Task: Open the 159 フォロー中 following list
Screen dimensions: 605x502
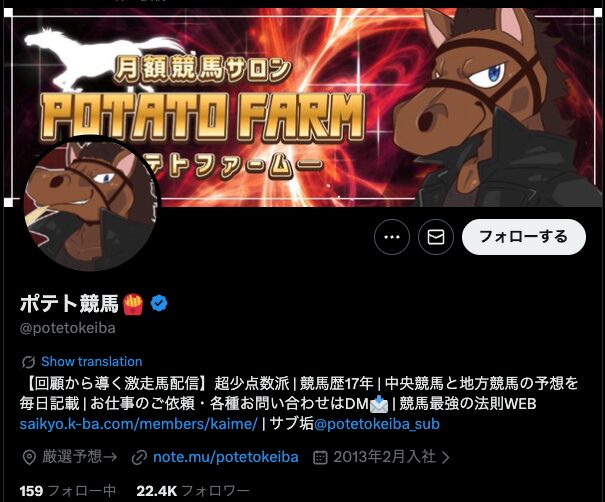Action: coord(68,491)
